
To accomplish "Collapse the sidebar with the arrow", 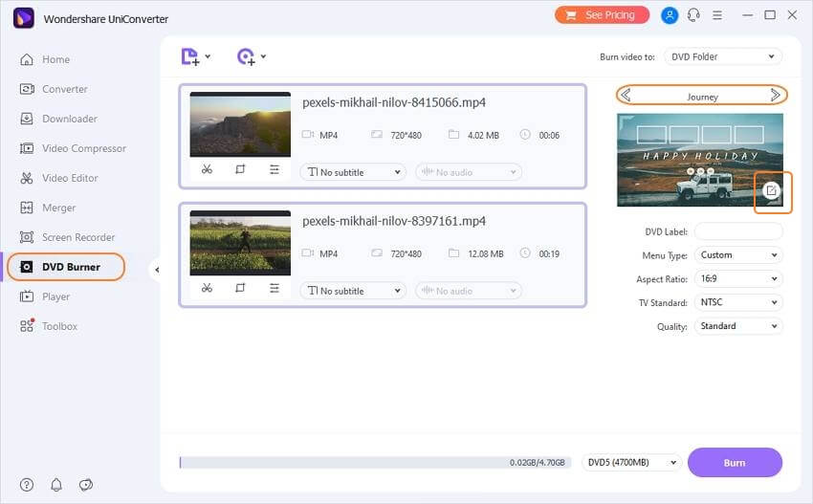I will tap(157, 270).
